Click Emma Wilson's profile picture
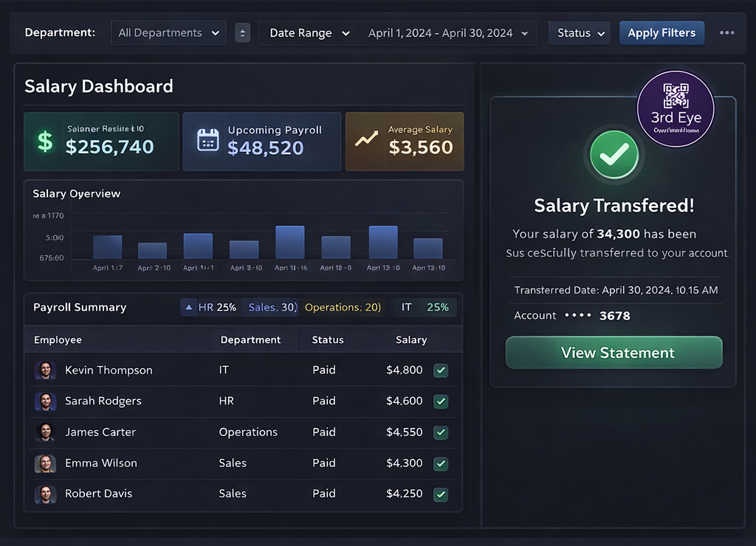756x546 pixels. [x=45, y=463]
